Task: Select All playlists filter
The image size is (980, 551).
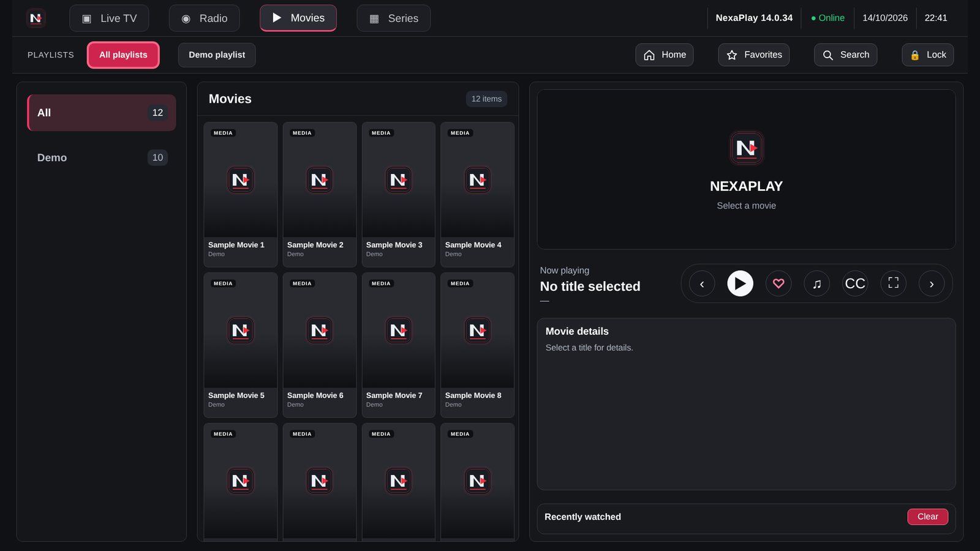Action: pos(123,55)
